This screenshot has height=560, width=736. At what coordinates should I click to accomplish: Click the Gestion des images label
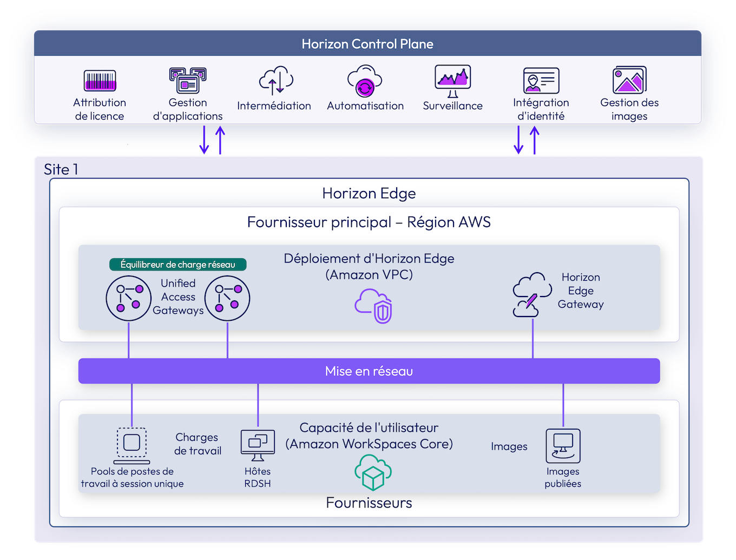click(x=629, y=109)
